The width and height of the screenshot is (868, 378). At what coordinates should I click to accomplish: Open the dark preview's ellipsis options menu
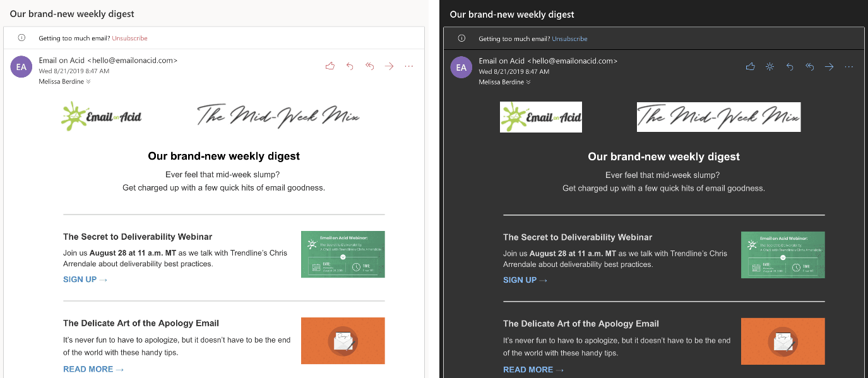coord(848,66)
